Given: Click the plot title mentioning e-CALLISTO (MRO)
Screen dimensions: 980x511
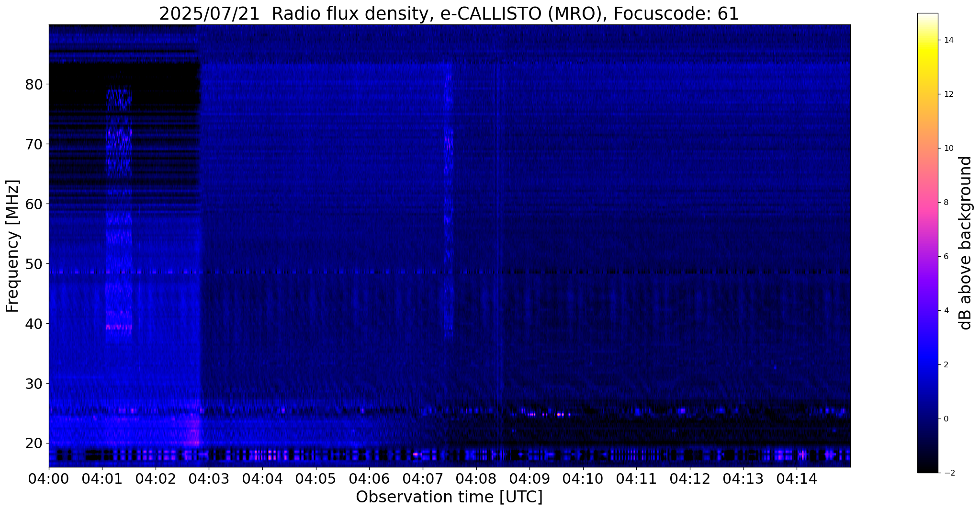Looking at the screenshot, I should tap(449, 13).
